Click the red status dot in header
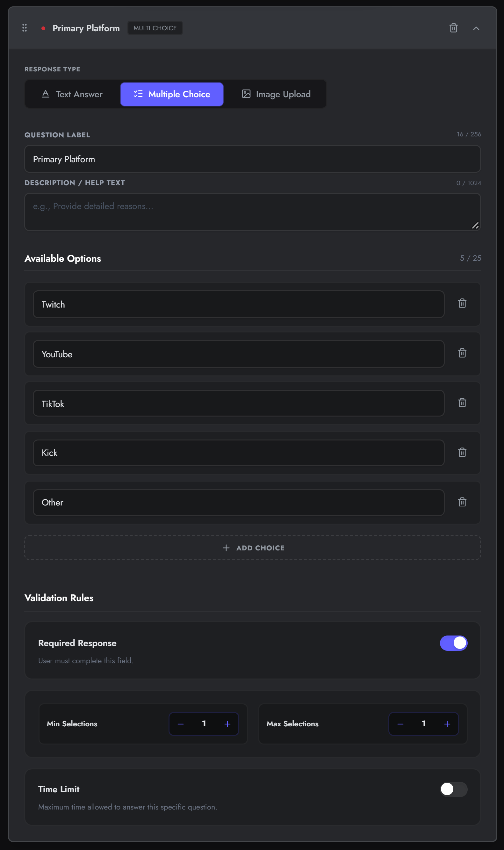Viewport: 504px width, 850px height. click(43, 28)
